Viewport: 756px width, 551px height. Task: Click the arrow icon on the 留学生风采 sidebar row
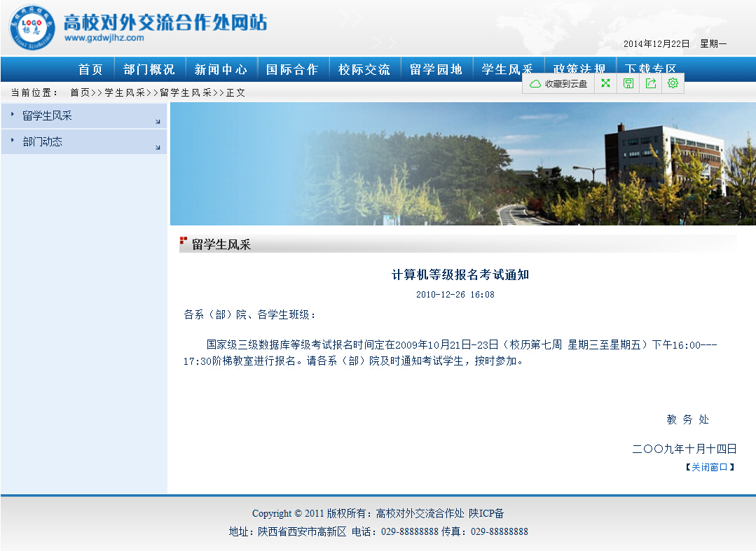[158, 121]
